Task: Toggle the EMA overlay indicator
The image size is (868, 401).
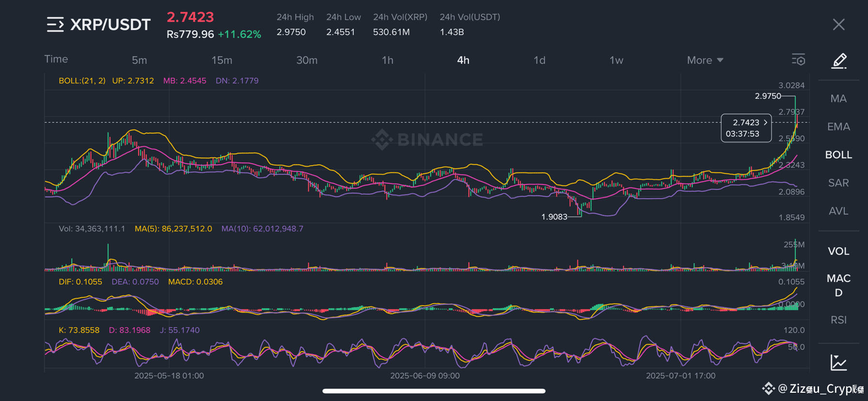Action: pyautogui.click(x=838, y=127)
